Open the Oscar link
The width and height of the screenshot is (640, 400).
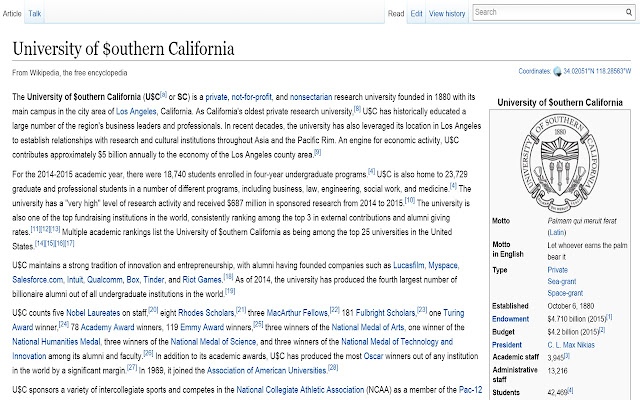(373, 356)
